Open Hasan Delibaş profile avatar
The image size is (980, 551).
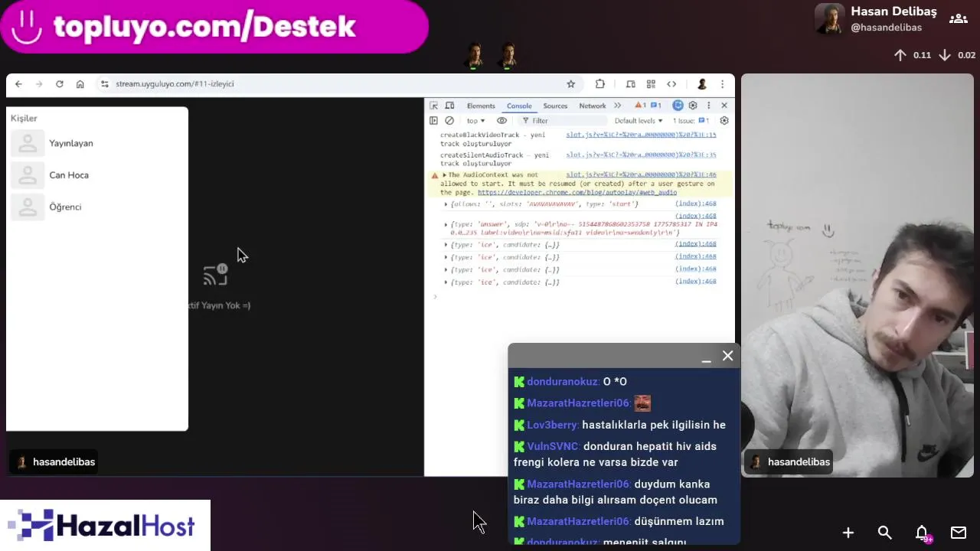(830, 18)
